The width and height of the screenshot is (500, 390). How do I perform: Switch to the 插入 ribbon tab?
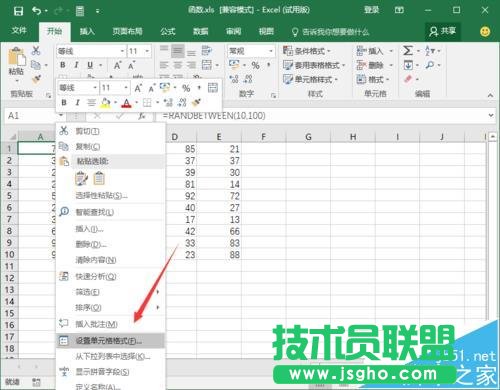coord(87,32)
